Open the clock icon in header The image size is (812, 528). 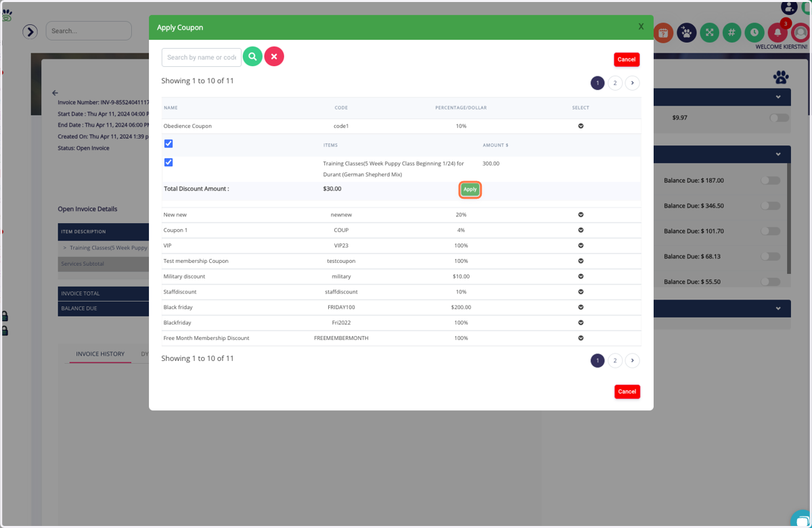point(754,32)
